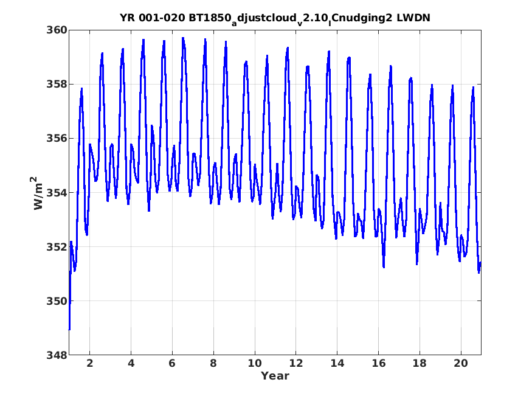Click y-axis tick value 352

click(57, 247)
